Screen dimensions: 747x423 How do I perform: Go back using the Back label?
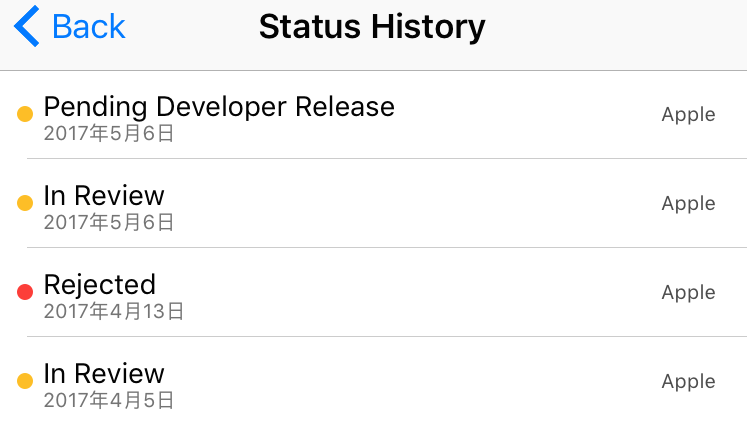89,26
